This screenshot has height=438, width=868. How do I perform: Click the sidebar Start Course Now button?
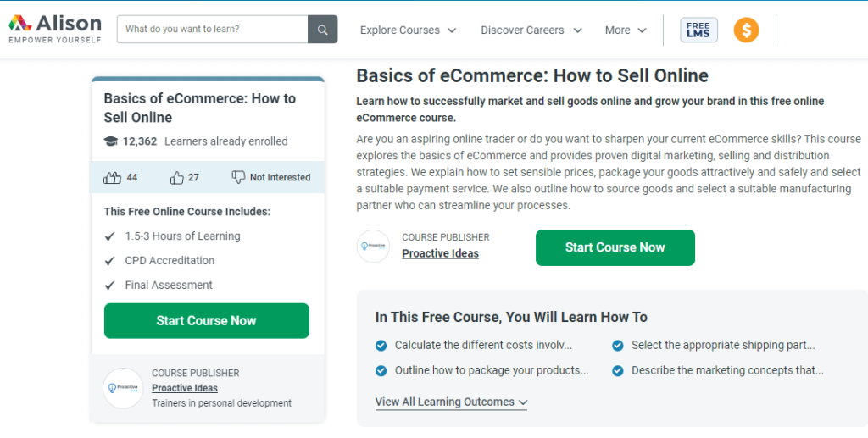point(206,321)
